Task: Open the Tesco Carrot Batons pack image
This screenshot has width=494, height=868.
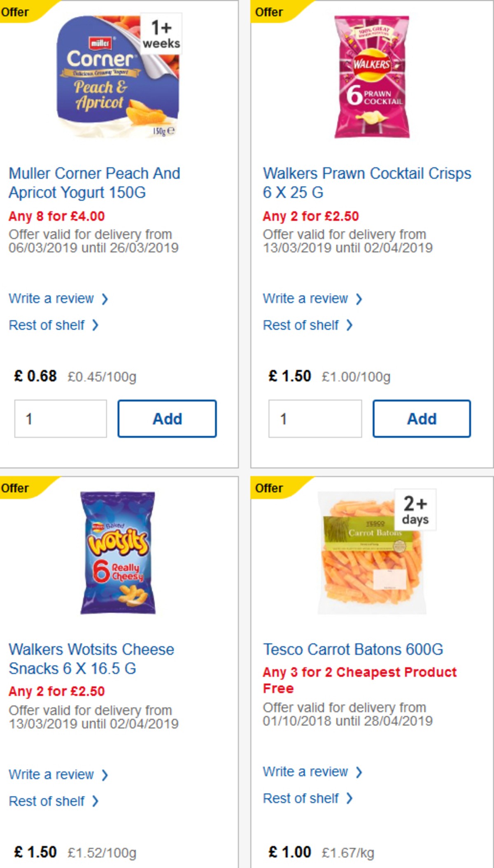Action: point(369,560)
